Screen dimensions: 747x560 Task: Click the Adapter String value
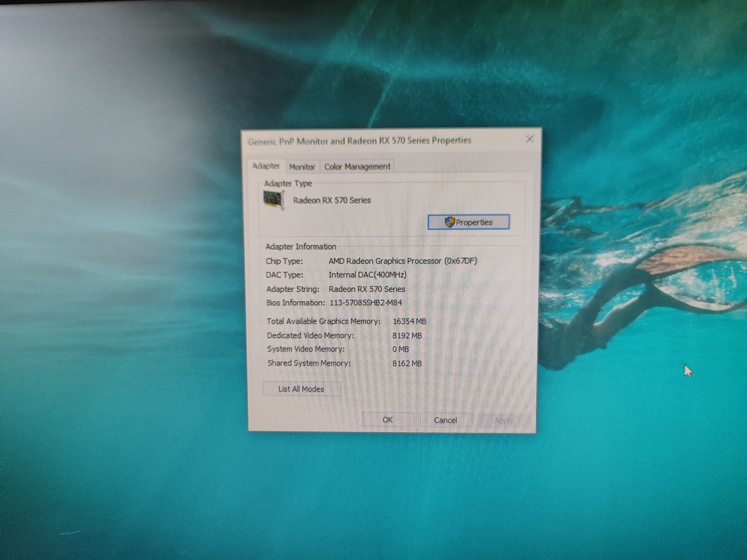click(x=367, y=289)
